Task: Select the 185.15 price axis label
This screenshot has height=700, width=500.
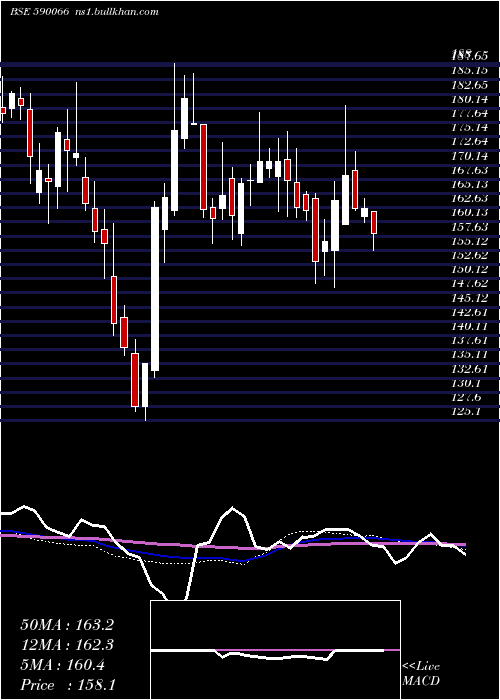Action: coord(469,70)
